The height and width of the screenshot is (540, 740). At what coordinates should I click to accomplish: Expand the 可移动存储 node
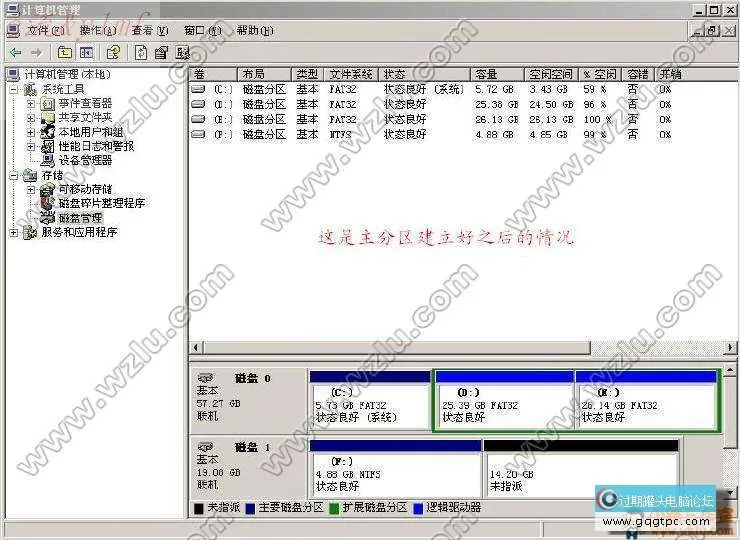click(31, 189)
